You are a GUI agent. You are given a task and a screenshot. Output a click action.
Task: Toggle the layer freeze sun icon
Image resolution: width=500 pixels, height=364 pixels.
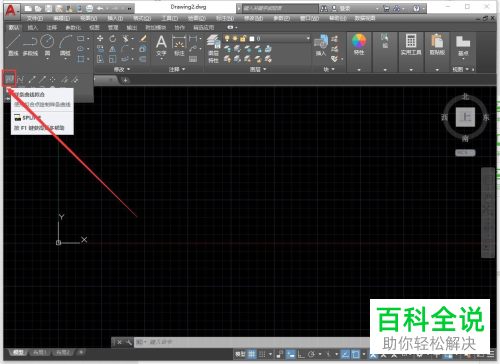(235, 39)
